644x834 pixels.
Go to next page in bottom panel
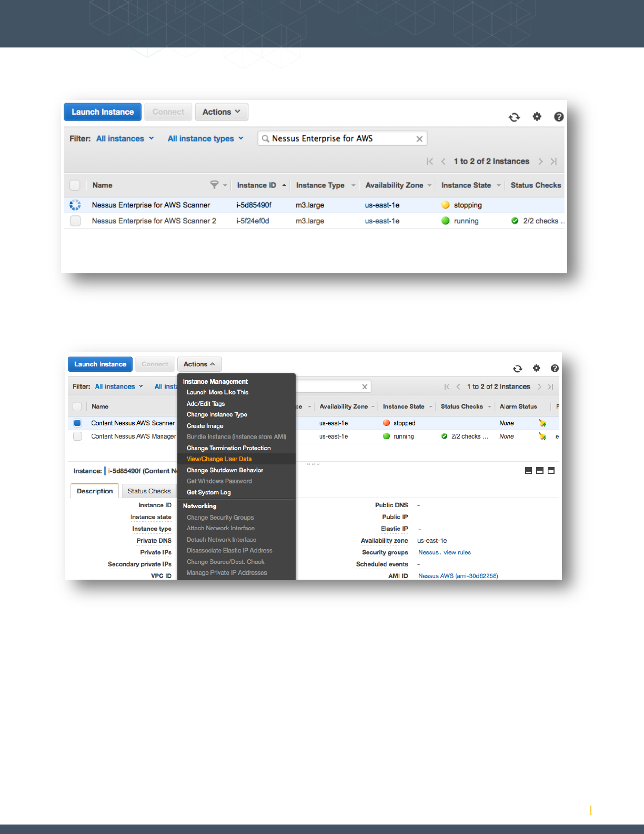[539, 386]
